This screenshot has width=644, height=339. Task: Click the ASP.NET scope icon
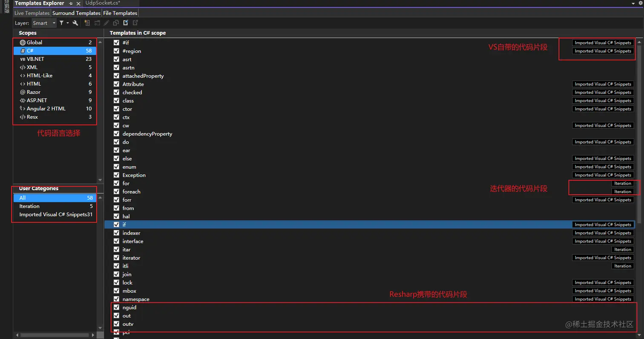pos(23,101)
